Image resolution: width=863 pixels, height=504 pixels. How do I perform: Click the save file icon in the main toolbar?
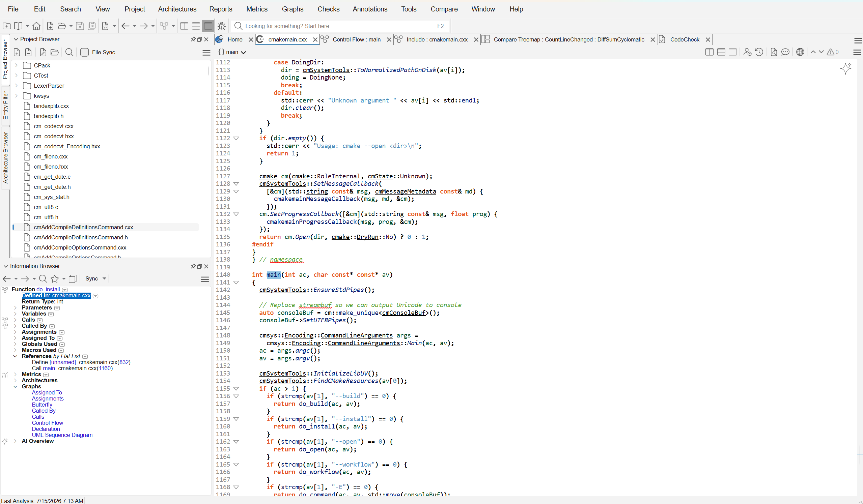point(80,26)
